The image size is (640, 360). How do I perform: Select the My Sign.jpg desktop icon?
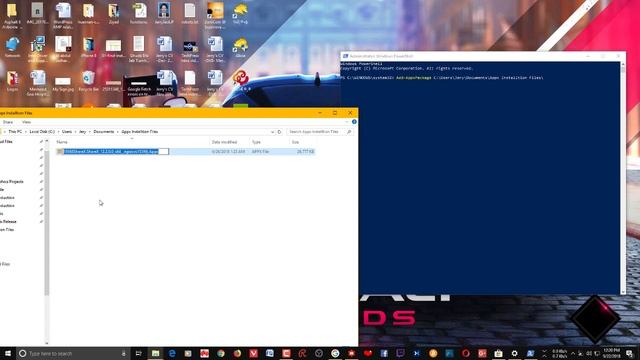[63, 82]
